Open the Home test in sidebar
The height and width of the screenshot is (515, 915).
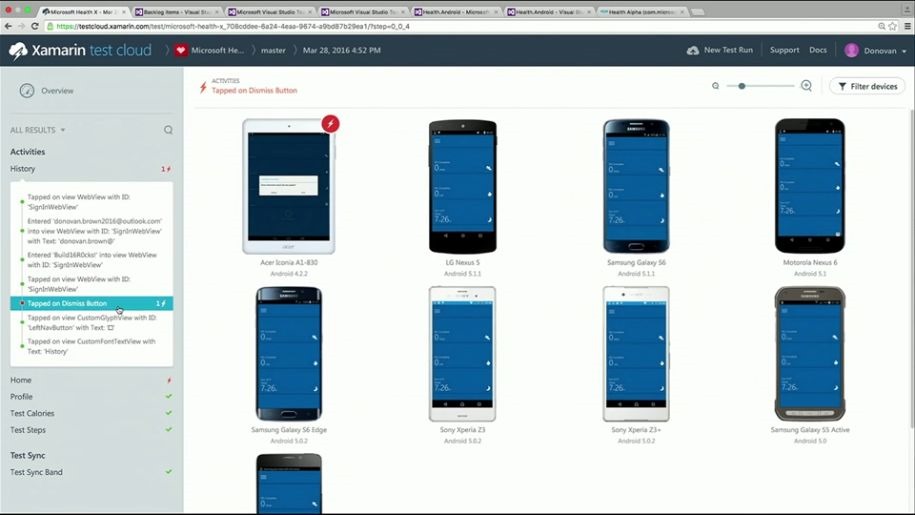(21, 380)
